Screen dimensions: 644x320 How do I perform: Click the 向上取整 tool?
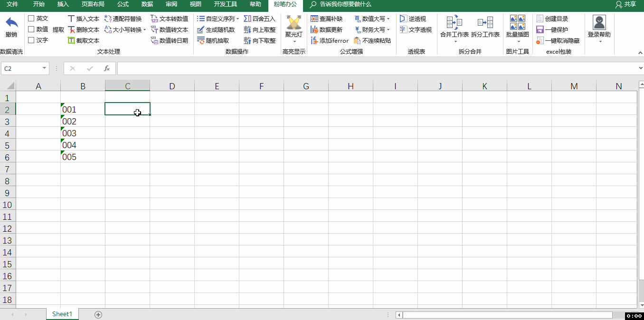click(x=259, y=29)
